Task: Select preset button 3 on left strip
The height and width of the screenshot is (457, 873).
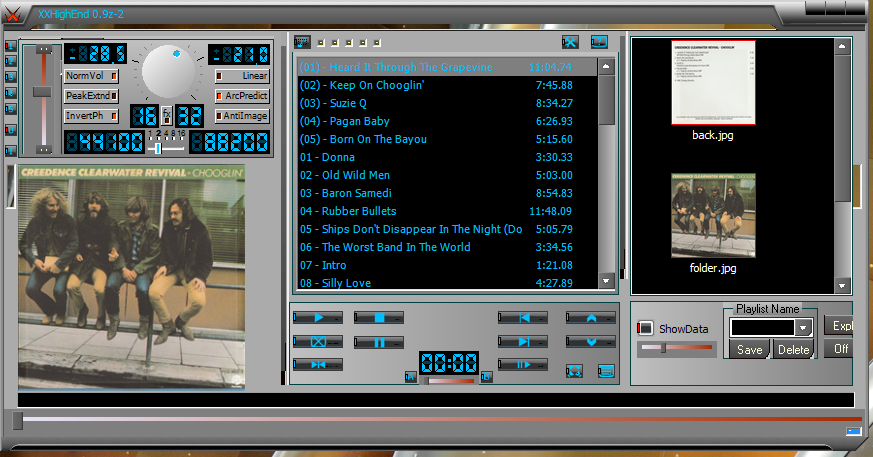Action: click(x=10, y=77)
